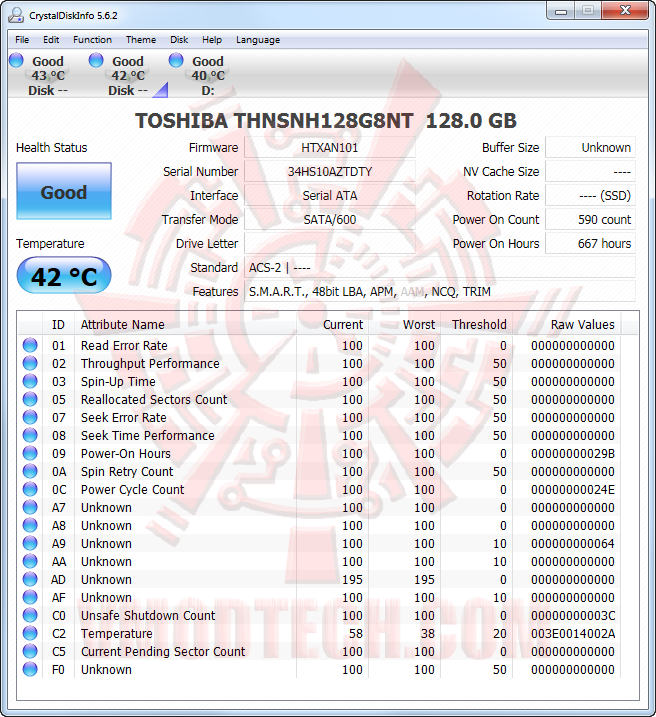Viewport: 656px width, 717px height.
Task: Select the Unsafe Shutdown Count row text
Action: click(148, 615)
